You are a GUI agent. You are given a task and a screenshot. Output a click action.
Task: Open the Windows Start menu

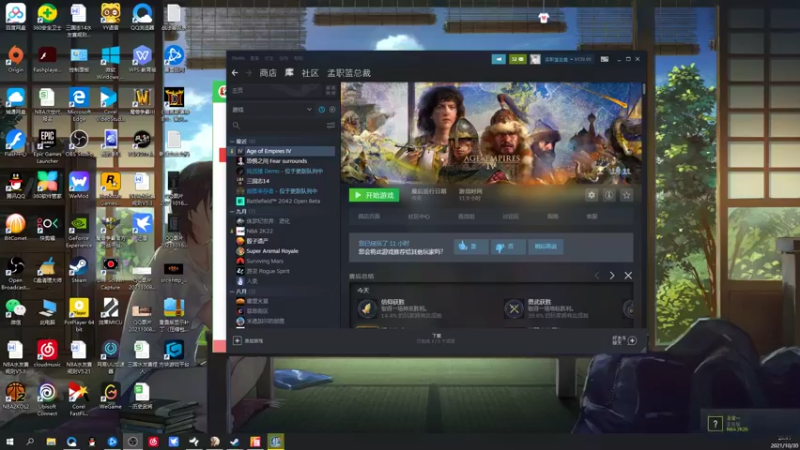point(9,441)
